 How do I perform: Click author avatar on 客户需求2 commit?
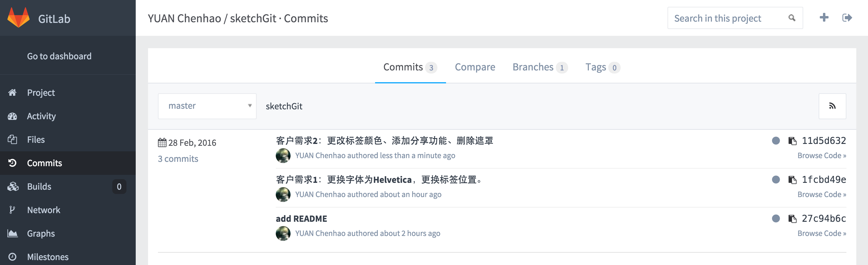pyautogui.click(x=283, y=156)
